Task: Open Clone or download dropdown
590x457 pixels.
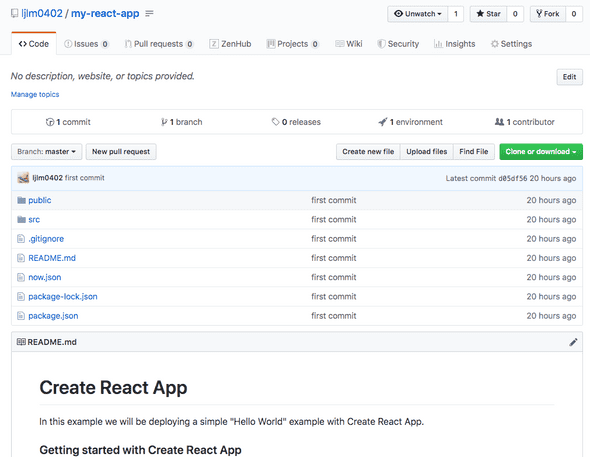Action: click(x=541, y=152)
